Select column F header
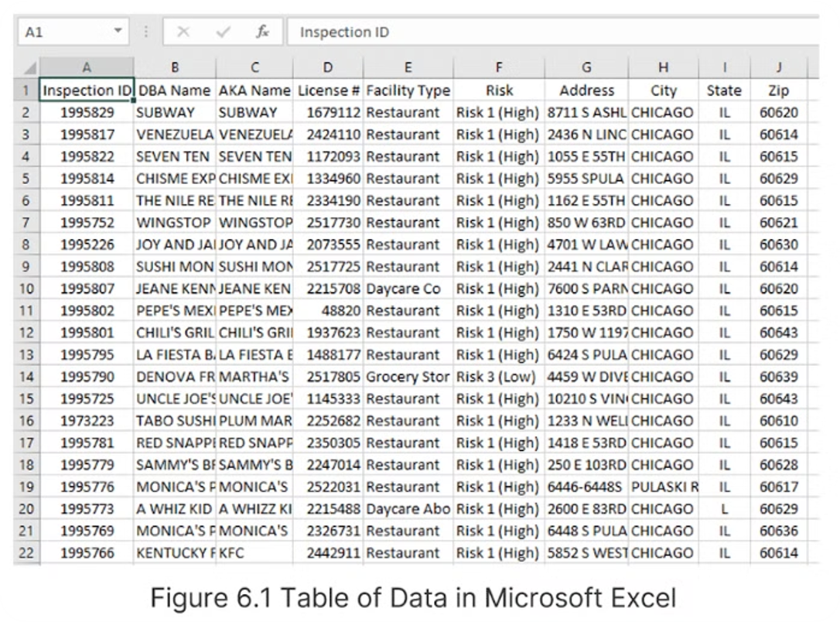 point(499,67)
